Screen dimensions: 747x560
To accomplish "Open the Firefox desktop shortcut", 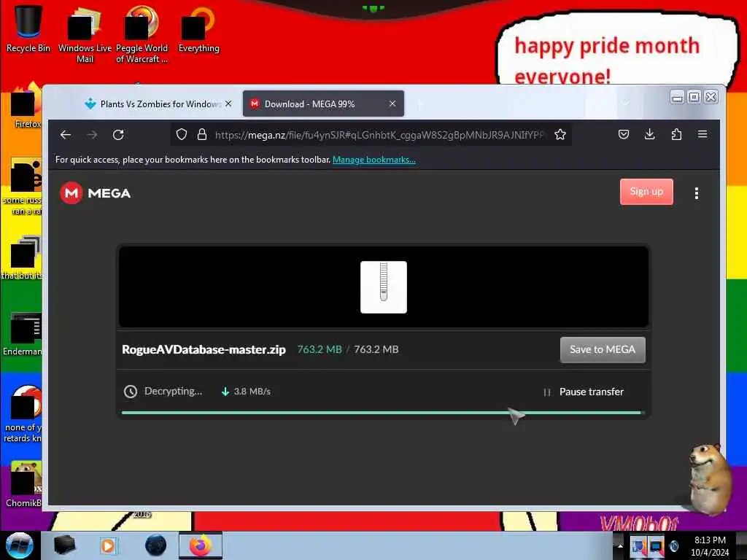I will pyautogui.click(x=26, y=106).
